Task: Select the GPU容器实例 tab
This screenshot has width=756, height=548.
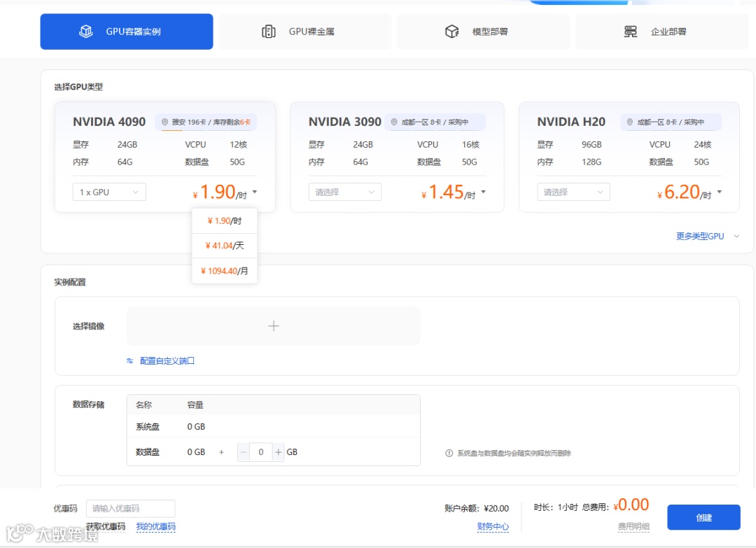Action: click(x=126, y=31)
